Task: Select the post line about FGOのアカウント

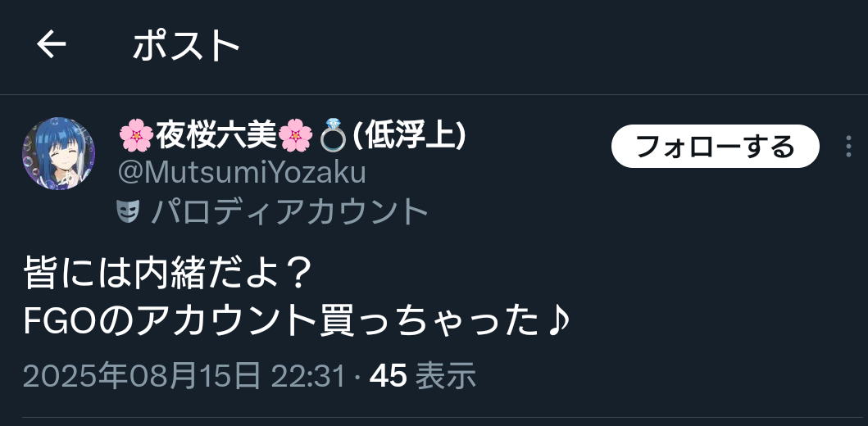Action: click(296, 321)
